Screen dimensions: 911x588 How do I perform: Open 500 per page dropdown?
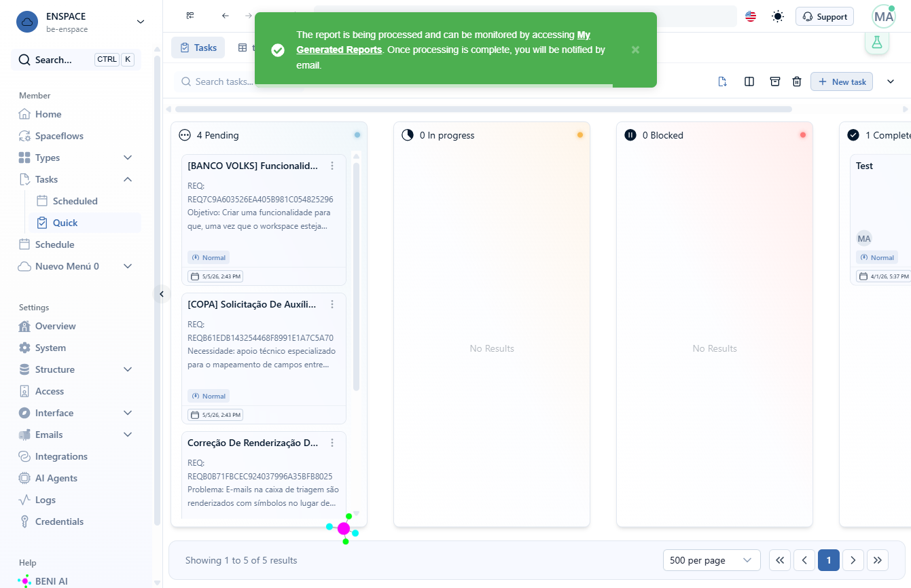click(x=711, y=560)
